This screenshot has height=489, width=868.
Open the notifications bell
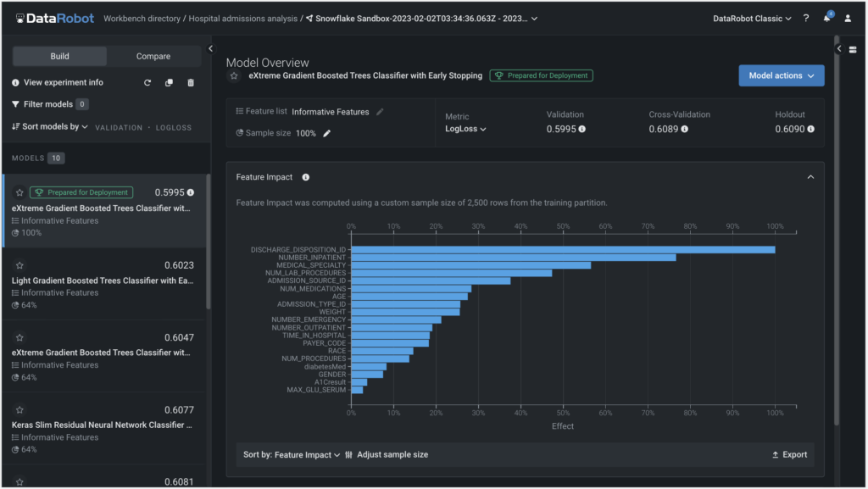point(827,19)
